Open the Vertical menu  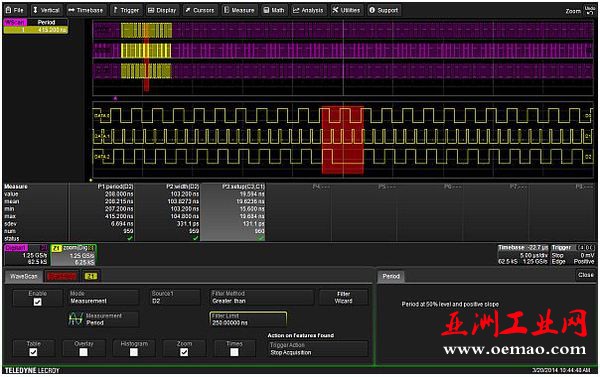point(46,10)
